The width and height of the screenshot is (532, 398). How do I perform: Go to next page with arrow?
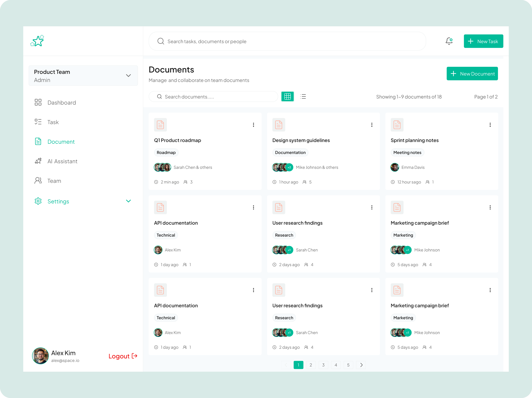click(361, 365)
